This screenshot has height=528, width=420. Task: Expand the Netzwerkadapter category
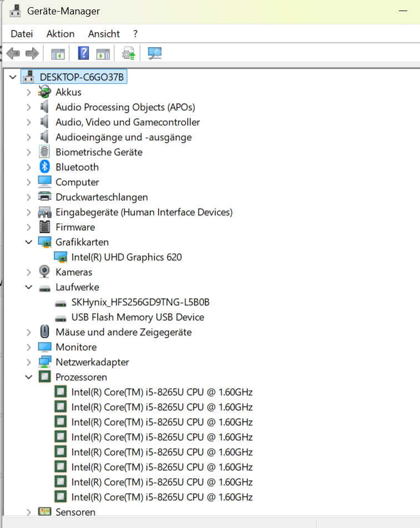point(29,363)
